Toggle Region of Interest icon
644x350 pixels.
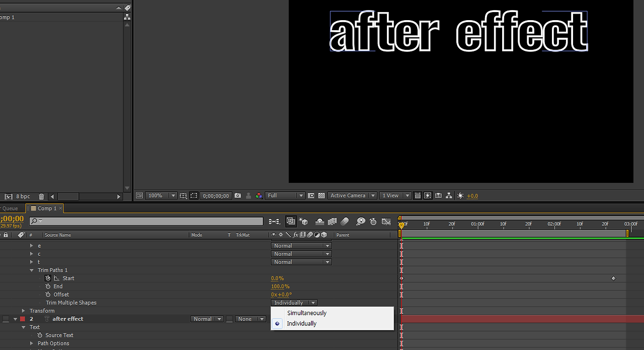(x=311, y=195)
